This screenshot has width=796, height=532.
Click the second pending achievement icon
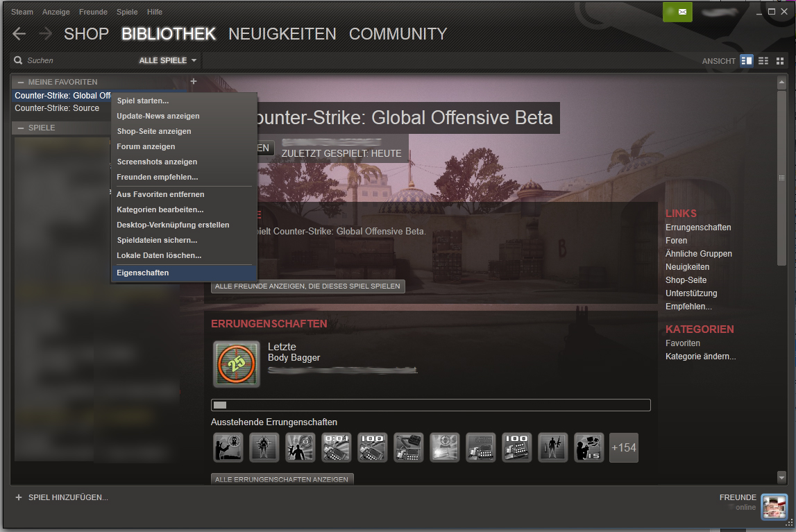pyautogui.click(x=264, y=447)
